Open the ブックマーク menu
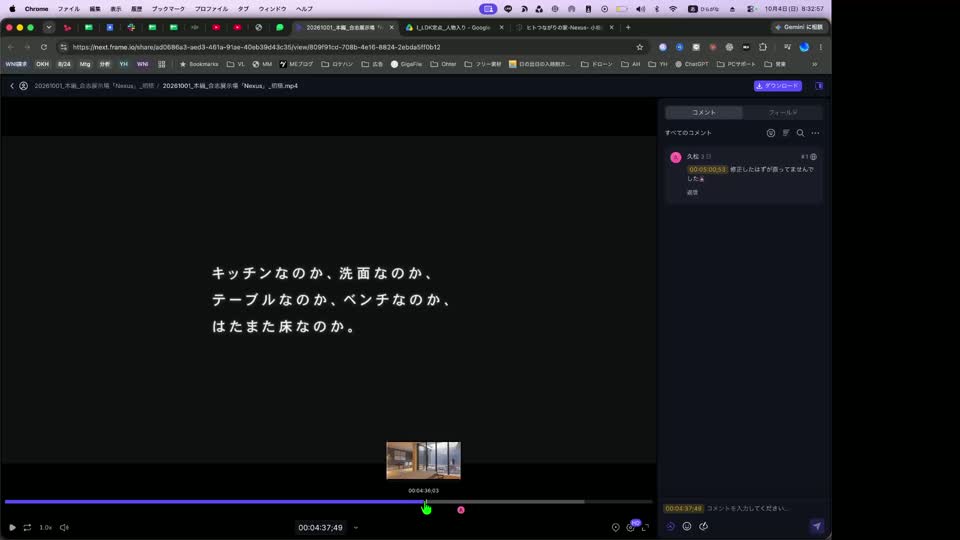 coord(168,9)
